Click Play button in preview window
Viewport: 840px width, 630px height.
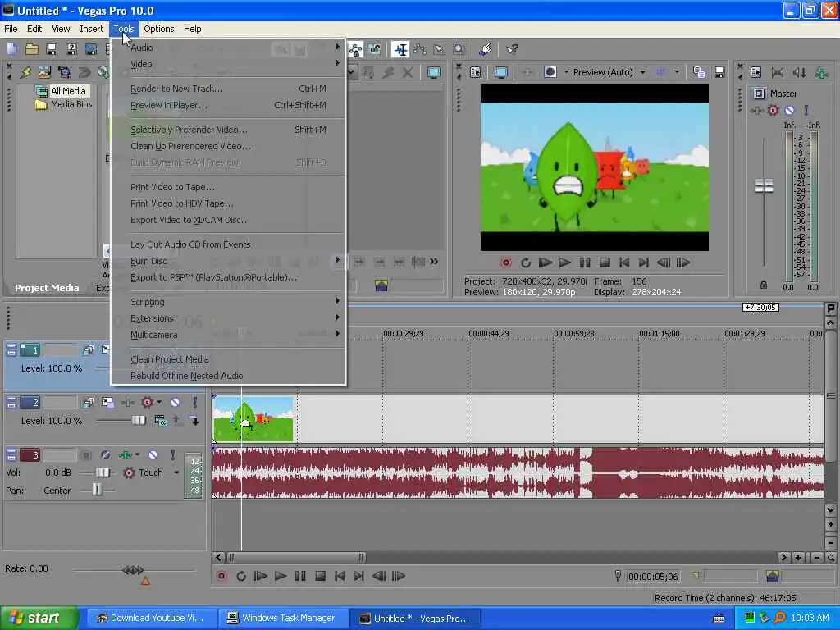564,262
